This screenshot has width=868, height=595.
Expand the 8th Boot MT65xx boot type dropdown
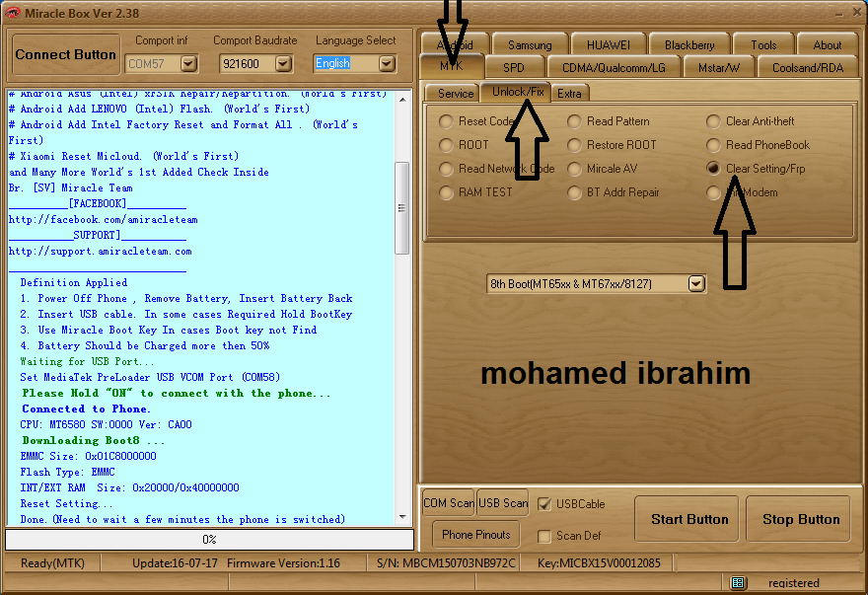(696, 283)
